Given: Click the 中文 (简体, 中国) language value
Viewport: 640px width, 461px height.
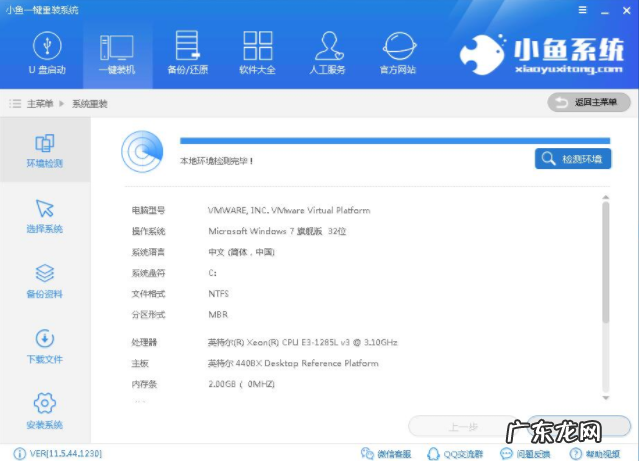Looking at the screenshot, I should tap(241, 252).
